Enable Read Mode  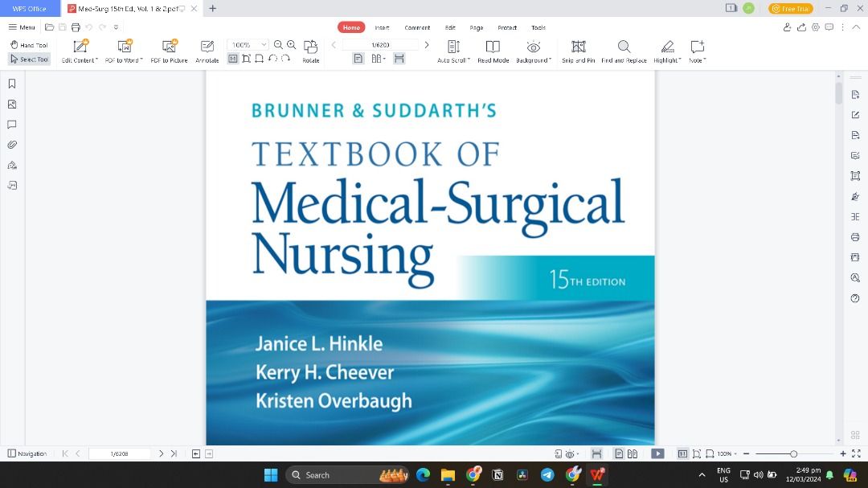coord(493,51)
